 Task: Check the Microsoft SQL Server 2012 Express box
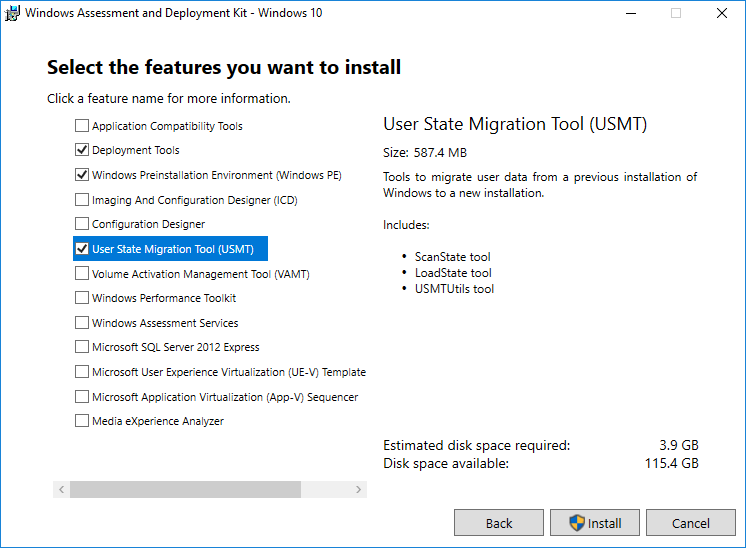81,347
